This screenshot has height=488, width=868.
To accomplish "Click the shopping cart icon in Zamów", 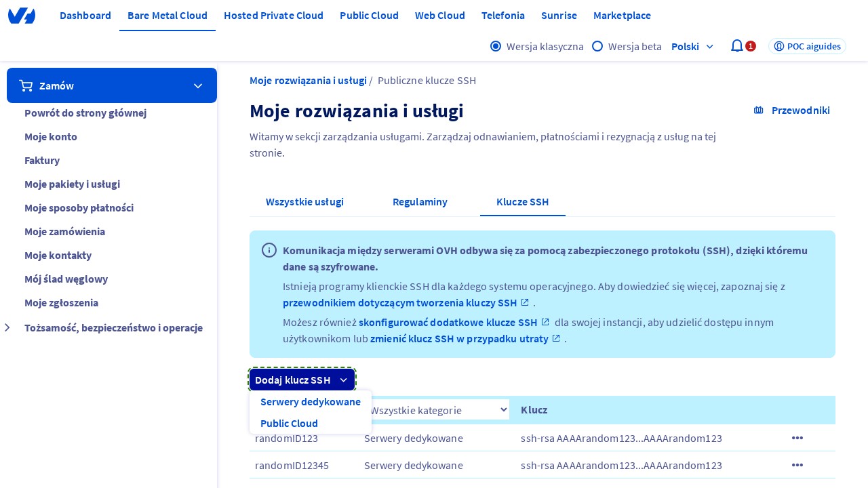I will pyautogui.click(x=26, y=85).
